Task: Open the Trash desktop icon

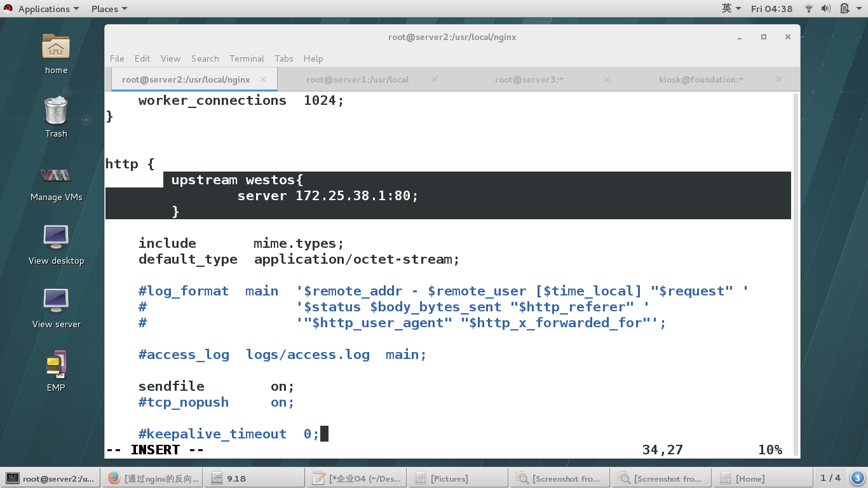Action: pos(56,117)
